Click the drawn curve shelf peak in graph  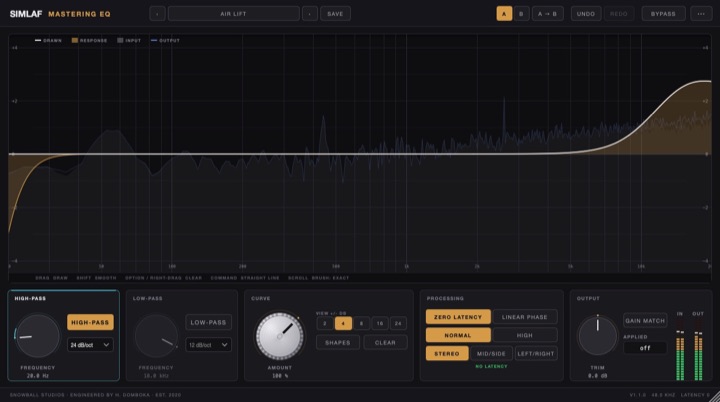[x=703, y=82]
